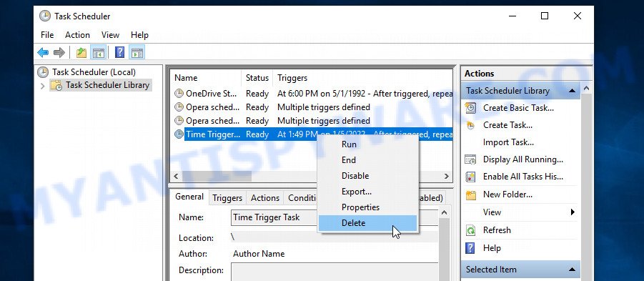
Task: Toggle the show/hide action pane toolbar icon
Action: 137,53
